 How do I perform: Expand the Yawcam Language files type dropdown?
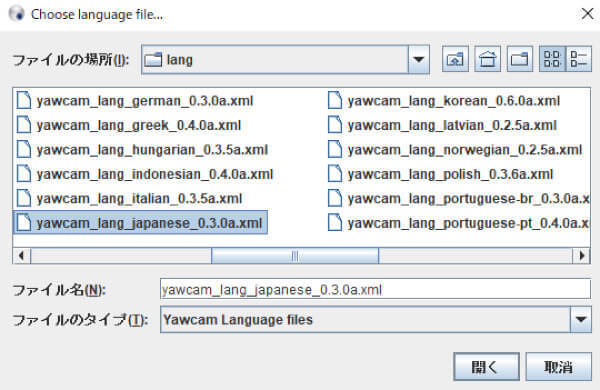click(x=581, y=319)
